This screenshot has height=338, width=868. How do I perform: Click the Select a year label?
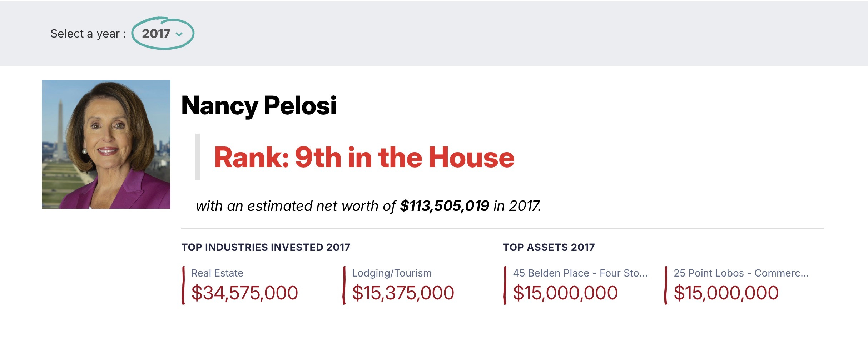88,34
